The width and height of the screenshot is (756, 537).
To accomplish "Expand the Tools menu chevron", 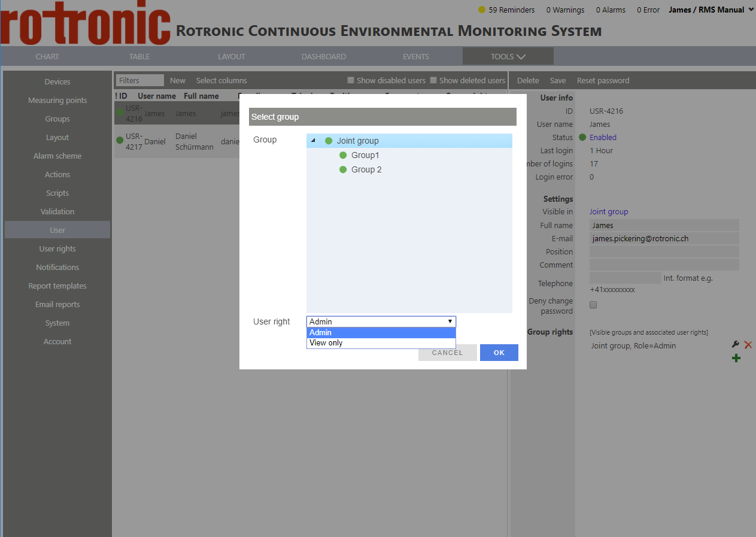I will (x=521, y=57).
